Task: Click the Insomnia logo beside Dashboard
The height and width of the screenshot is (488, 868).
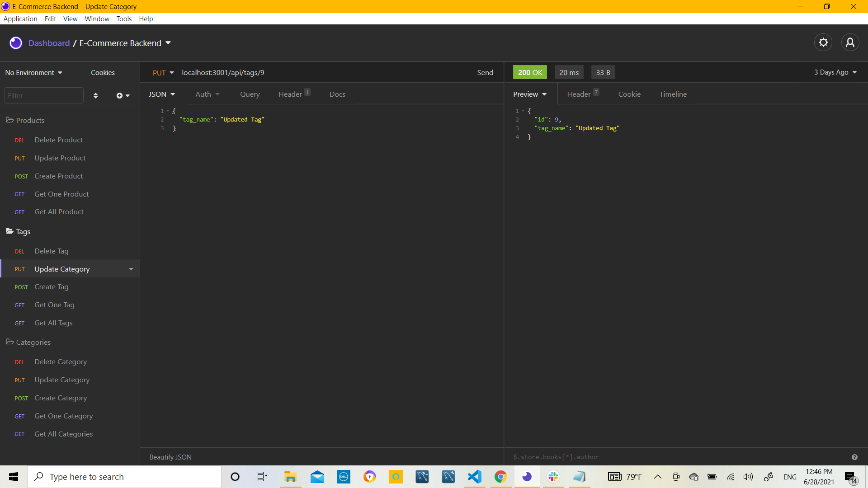Action: point(15,42)
